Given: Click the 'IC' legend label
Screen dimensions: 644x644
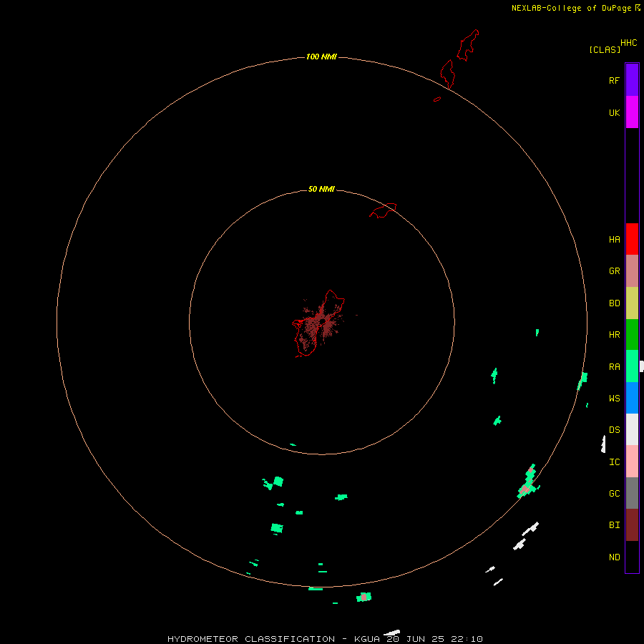Looking at the screenshot, I should point(614,462).
